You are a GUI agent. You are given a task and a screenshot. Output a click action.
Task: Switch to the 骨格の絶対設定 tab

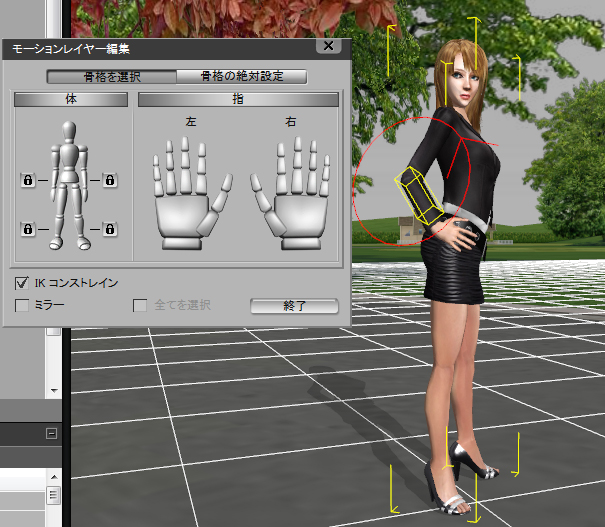[242, 76]
